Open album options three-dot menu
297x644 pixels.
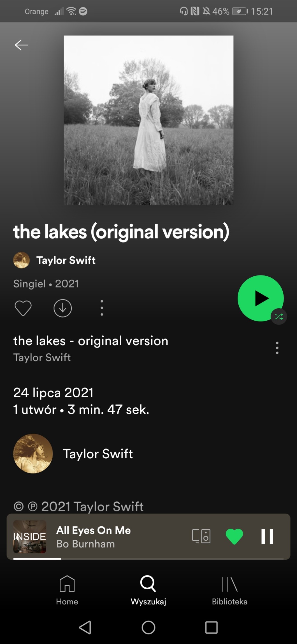(x=102, y=308)
